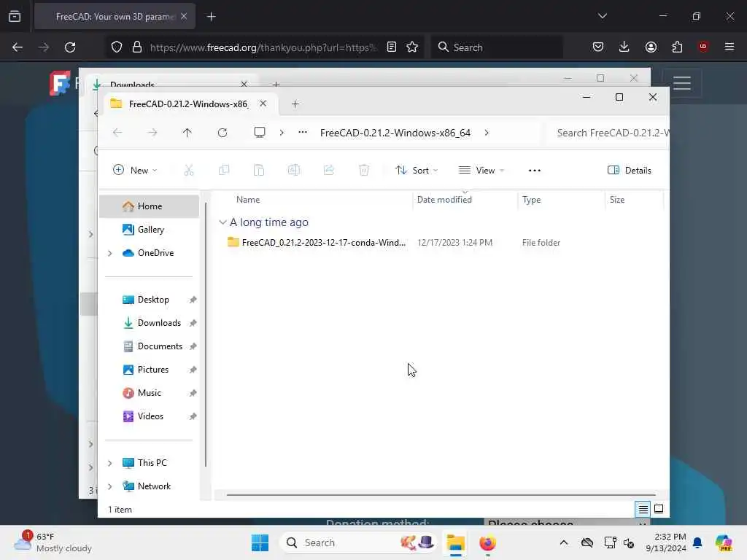Click the Firefox Search box
Viewport: 747px width, 560px height.
point(497,47)
